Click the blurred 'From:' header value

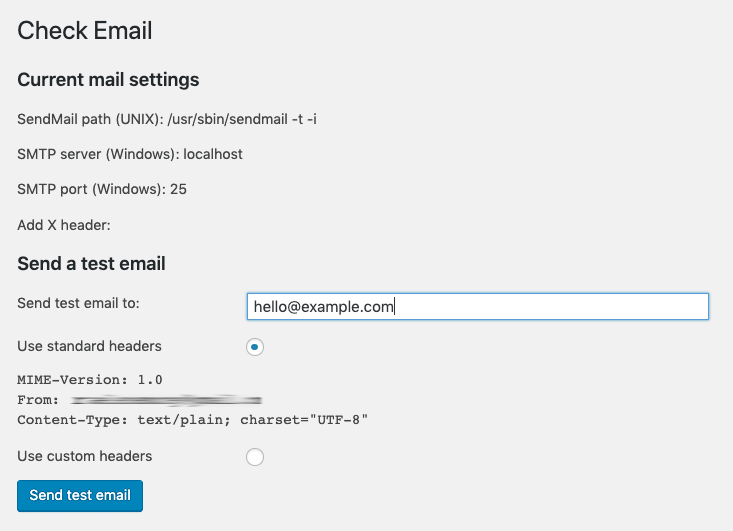point(166,400)
